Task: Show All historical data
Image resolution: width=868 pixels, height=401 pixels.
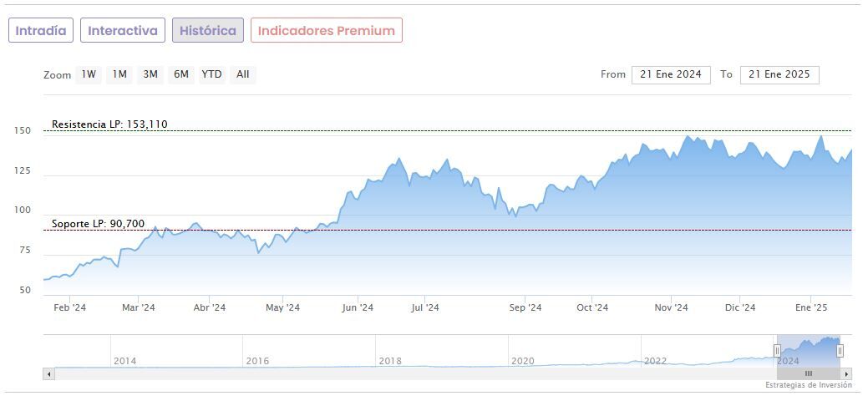Action: point(243,74)
